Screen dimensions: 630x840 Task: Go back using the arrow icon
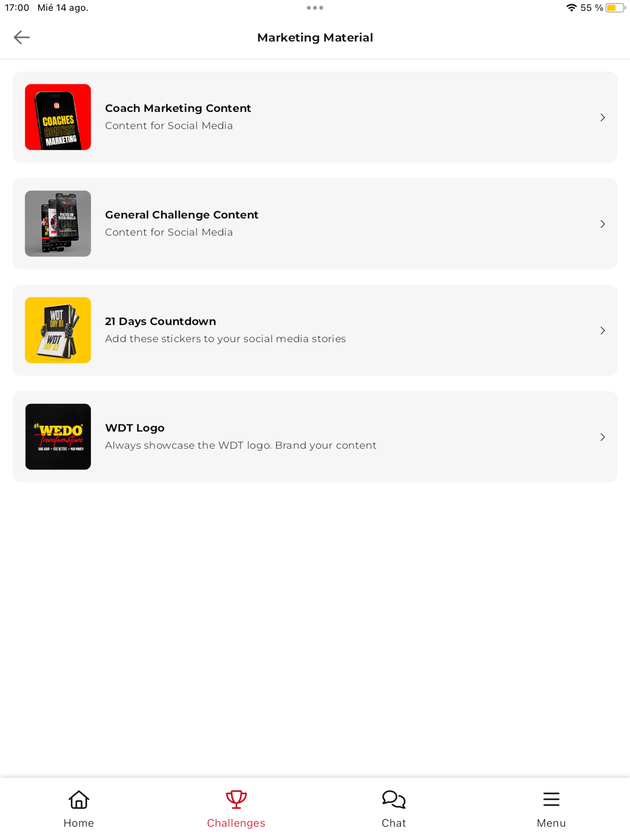click(22, 37)
